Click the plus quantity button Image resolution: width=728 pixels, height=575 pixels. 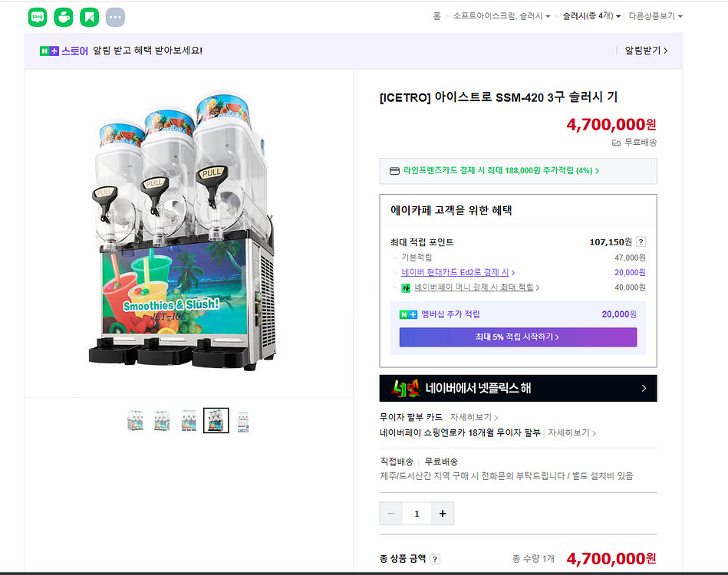point(443,514)
